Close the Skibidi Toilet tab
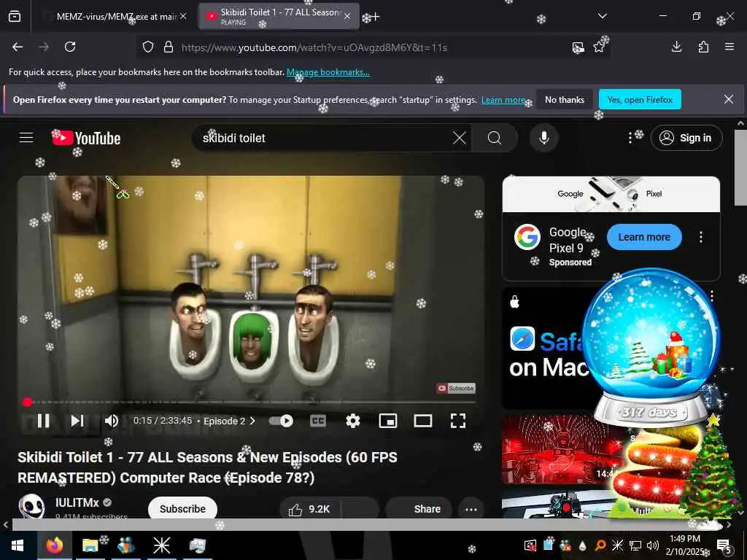747x560 pixels. point(347,17)
